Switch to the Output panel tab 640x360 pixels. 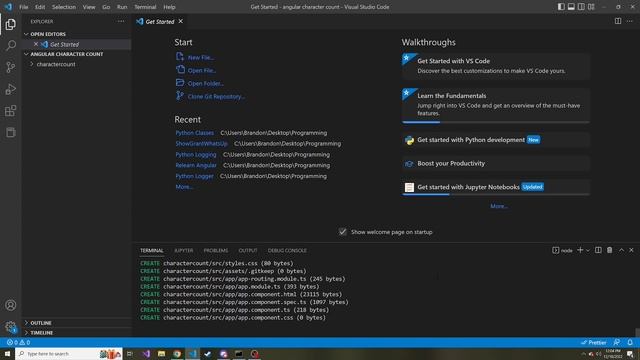point(248,250)
